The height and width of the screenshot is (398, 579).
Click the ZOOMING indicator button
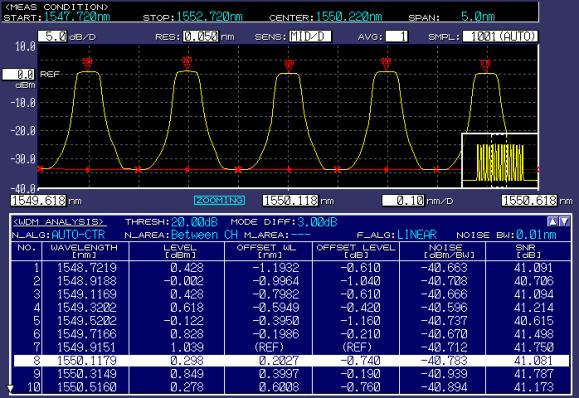click(219, 200)
